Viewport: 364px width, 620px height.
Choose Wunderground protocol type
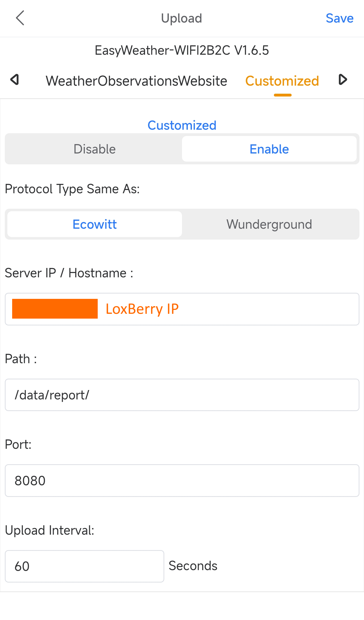coord(269,224)
